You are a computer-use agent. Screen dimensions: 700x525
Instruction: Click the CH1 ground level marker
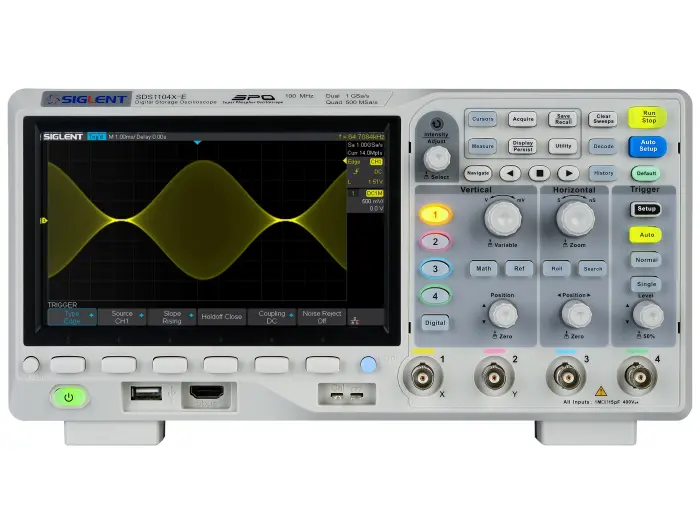tap(43, 221)
